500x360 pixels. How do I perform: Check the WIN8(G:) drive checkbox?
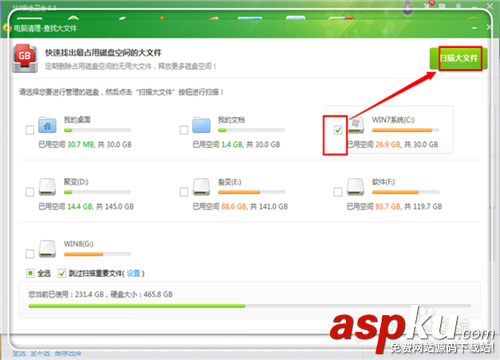30,254
